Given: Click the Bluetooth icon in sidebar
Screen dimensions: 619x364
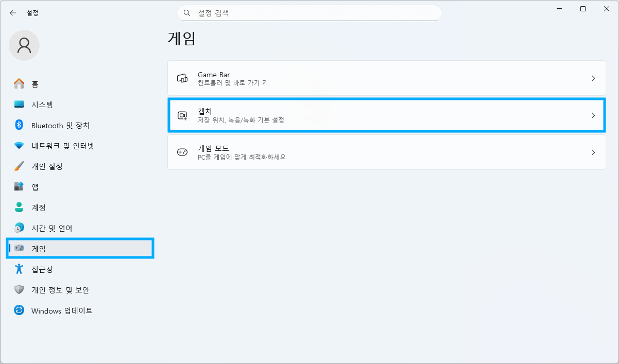Looking at the screenshot, I should [x=19, y=125].
